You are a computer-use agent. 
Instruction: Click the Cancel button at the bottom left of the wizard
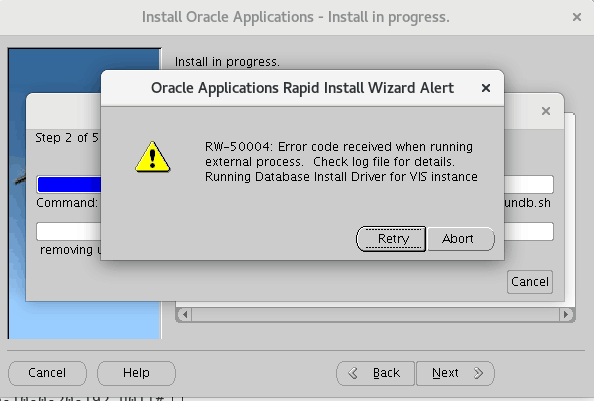point(47,373)
